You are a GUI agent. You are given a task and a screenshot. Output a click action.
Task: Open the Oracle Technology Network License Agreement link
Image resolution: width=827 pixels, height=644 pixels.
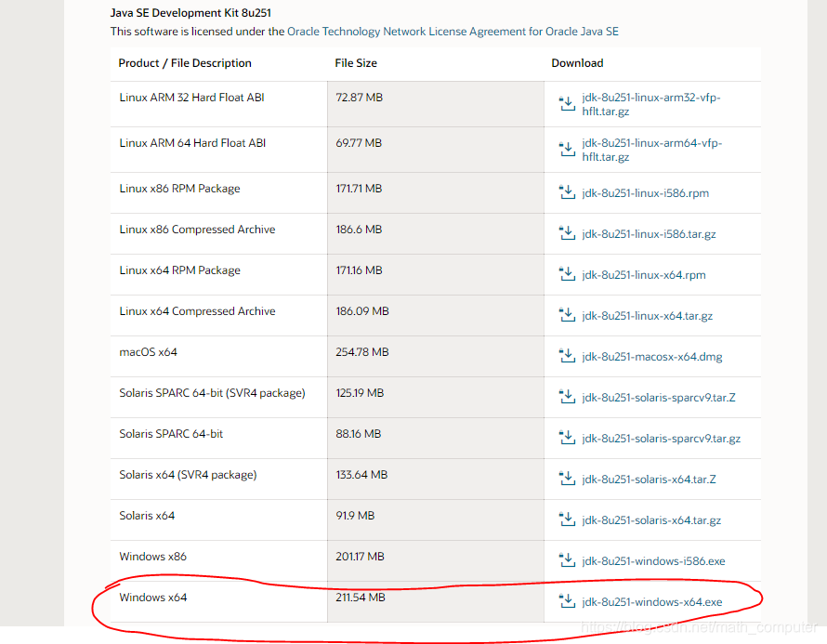click(453, 32)
